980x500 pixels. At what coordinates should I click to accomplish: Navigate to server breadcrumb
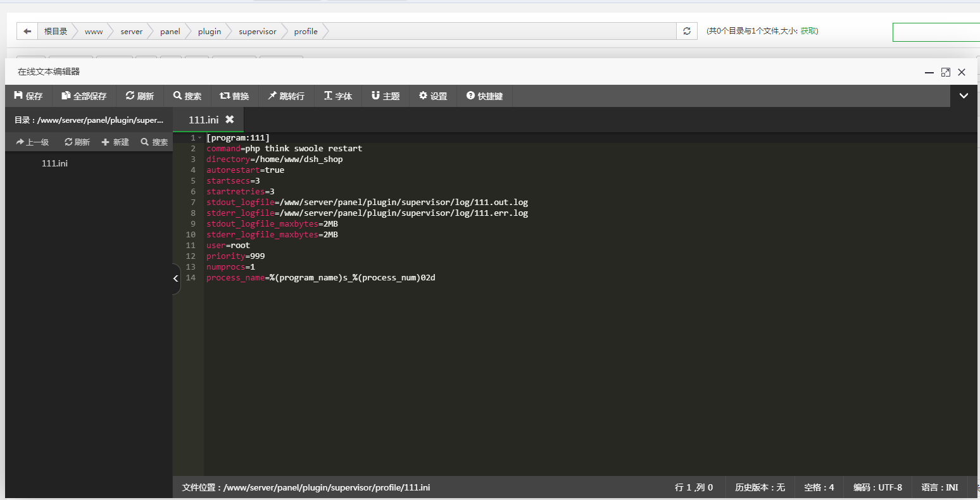(x=132, y=31)
